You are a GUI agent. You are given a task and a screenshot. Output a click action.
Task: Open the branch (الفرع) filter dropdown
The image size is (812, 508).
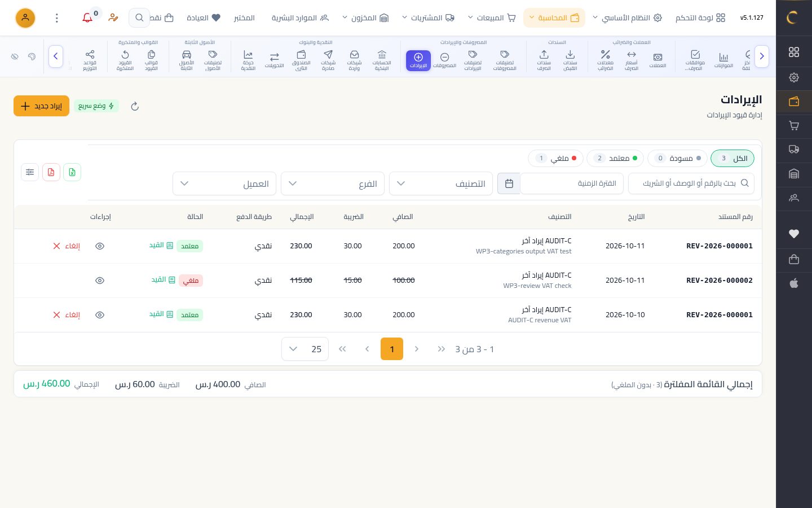pos(333,183)
